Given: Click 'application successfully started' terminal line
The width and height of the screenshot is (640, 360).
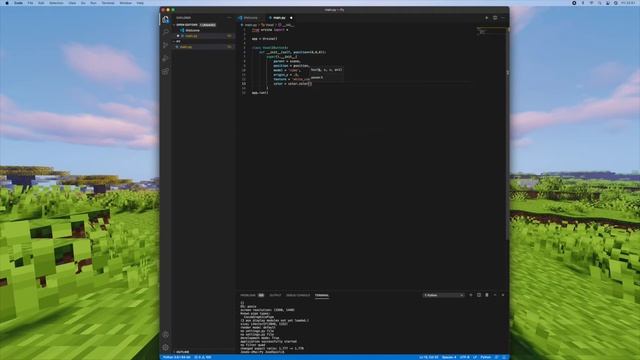Looking at the screenshot, I should 269,341.
